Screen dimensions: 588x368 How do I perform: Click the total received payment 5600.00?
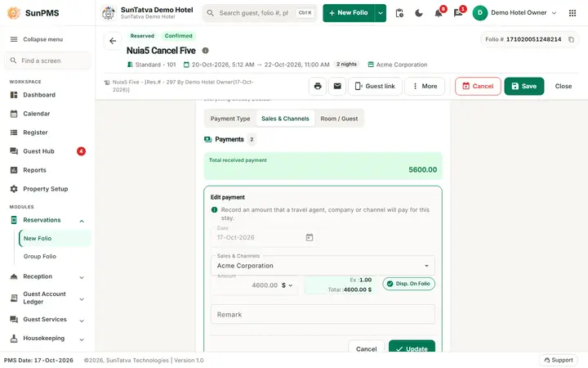423,170
